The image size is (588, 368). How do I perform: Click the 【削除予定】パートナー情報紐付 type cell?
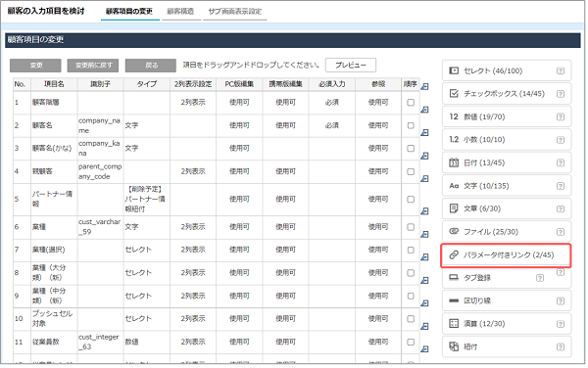point(146,199)
